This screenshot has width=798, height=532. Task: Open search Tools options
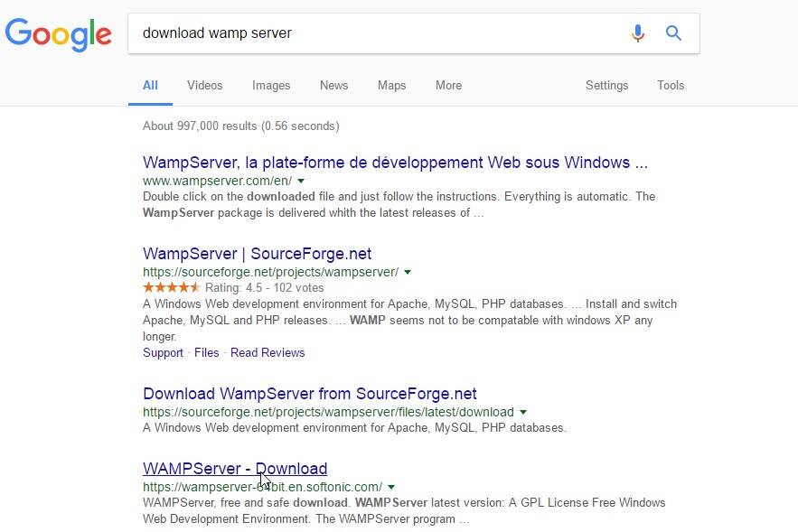point(671,85)
